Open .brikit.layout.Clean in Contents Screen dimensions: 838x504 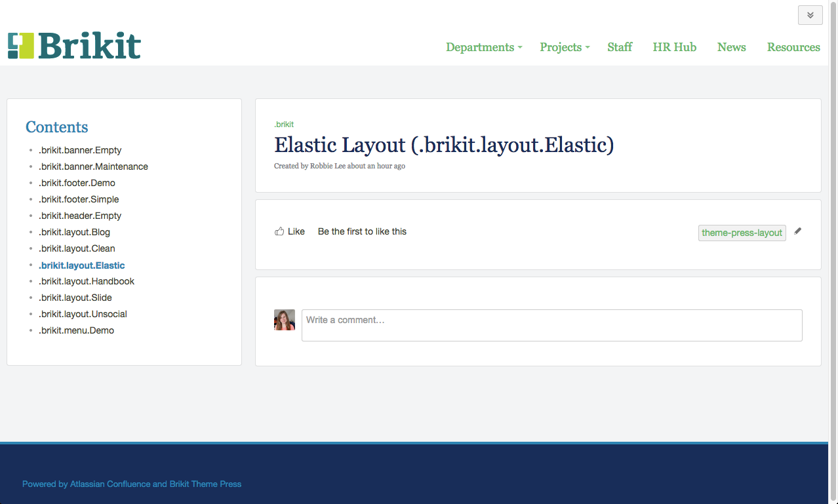tap(77, 248)
